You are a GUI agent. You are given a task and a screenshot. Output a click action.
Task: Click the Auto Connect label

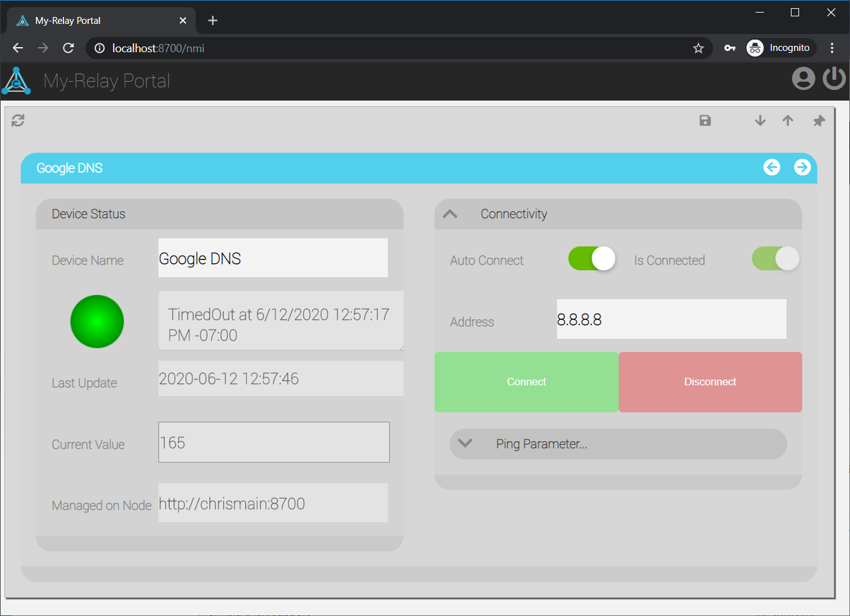(x=487, y=260)
